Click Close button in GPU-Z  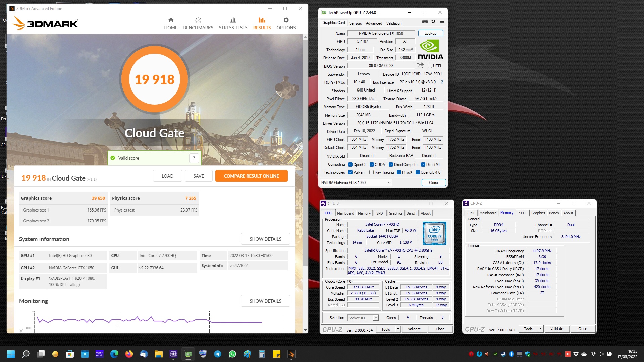click(x=433, y=183)
